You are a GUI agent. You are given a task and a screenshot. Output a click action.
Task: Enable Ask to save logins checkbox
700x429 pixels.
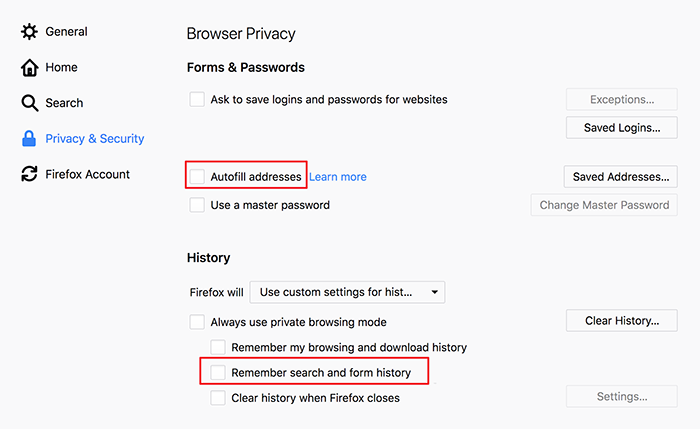(x=197, y=99)
